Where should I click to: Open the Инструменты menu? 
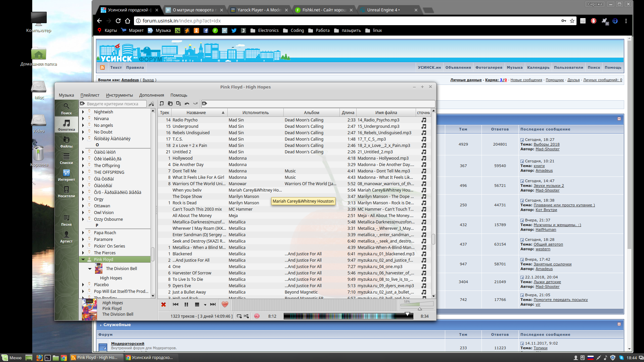coord(119,95)
